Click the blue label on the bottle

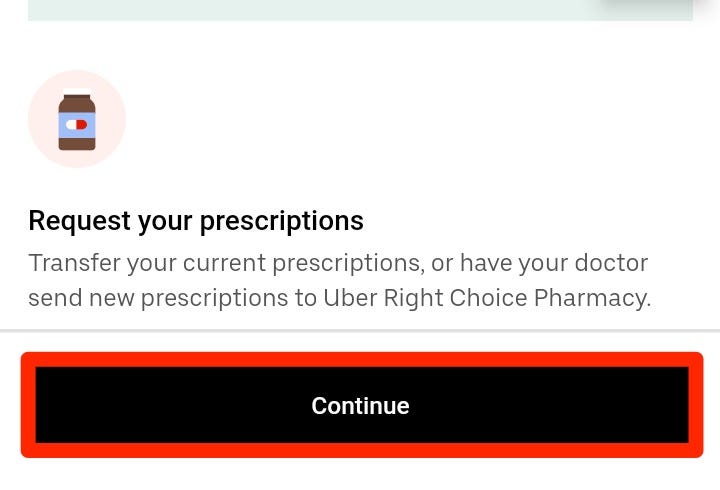tap(77, 124)
